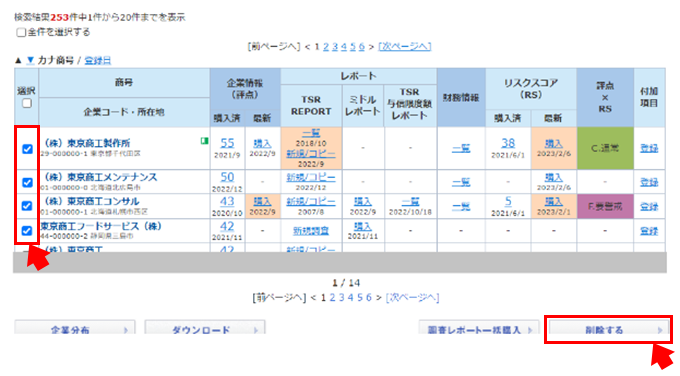The image size is (680, 376).
Task: Open TSR REPORT 一覧 for 東京商工製作所
Action: click(311, 133)
